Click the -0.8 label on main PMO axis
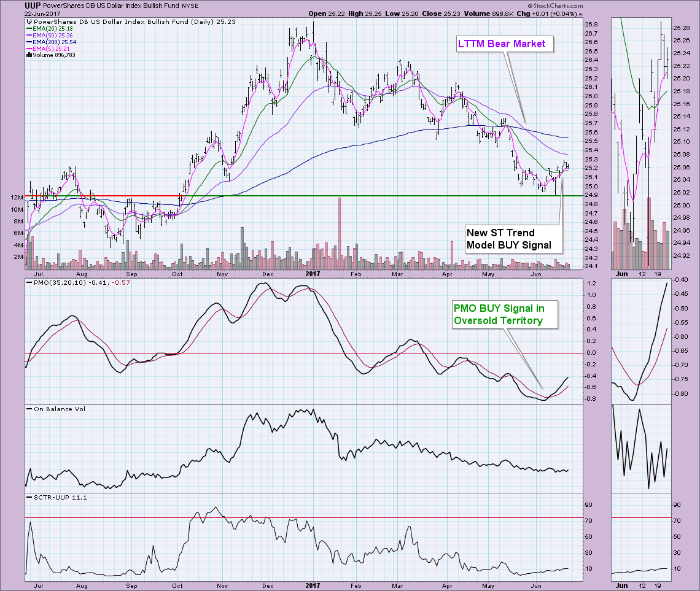This screenshot has width=700, height=591. coord(590,399)
